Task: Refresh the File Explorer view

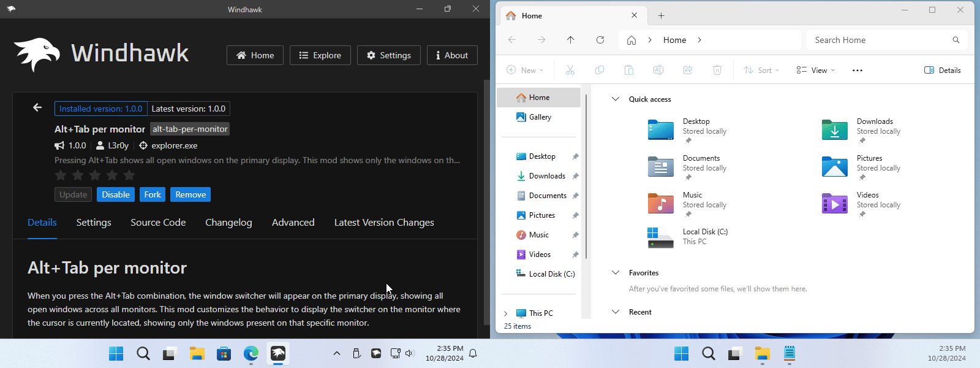Action: pos(600,40)
